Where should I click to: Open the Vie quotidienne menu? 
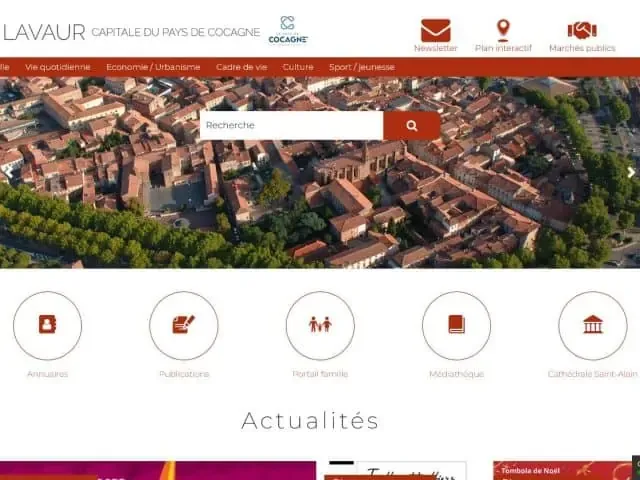tap(57, 67)
